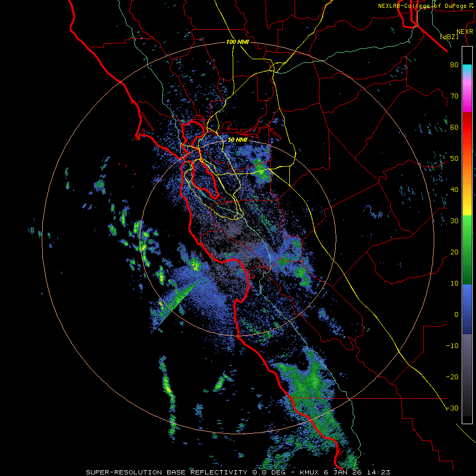Click the dBZ units label

click(449, 36)
